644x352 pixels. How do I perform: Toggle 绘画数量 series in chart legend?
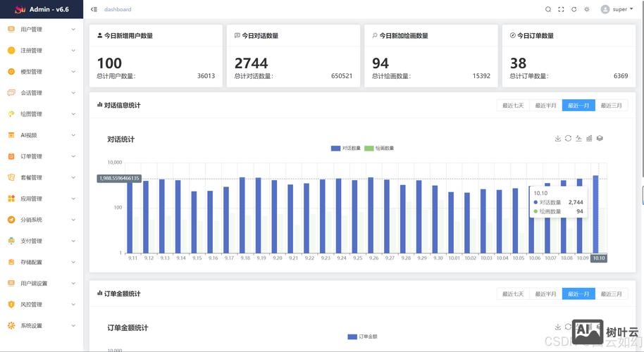[x=379, y=149]
